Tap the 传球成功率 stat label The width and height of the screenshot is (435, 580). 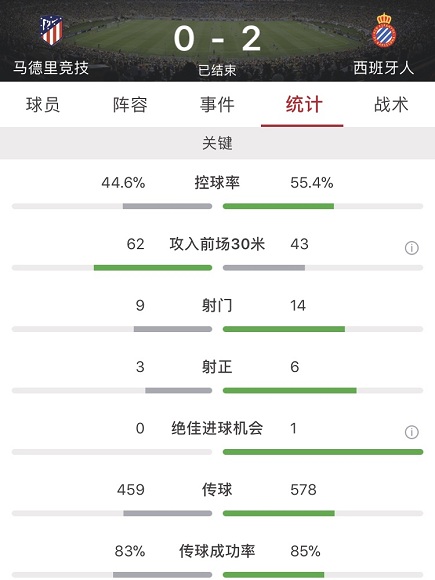[217, 551]
